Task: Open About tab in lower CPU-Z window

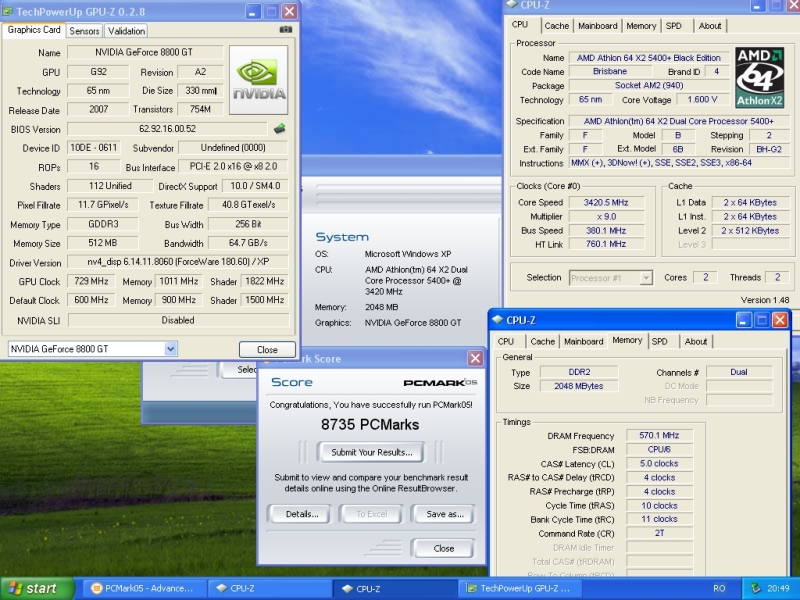Action: pyautogui.click(x=696, y=341)
